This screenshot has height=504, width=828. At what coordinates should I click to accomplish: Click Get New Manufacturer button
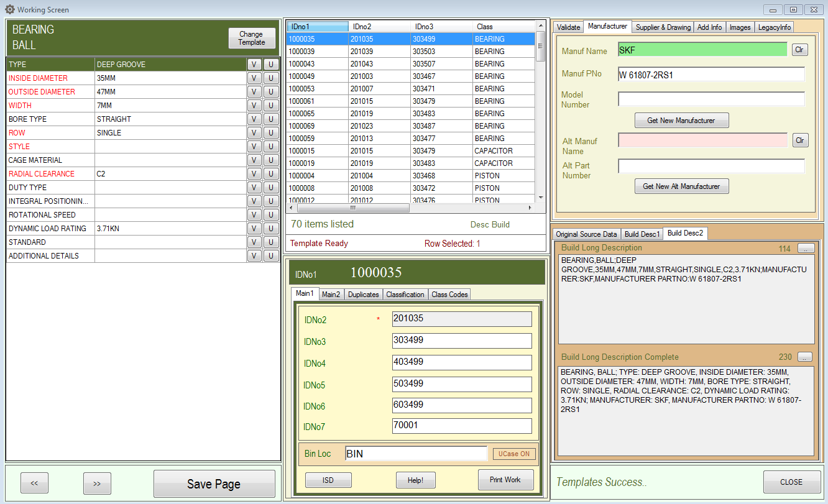coord(681,121)
